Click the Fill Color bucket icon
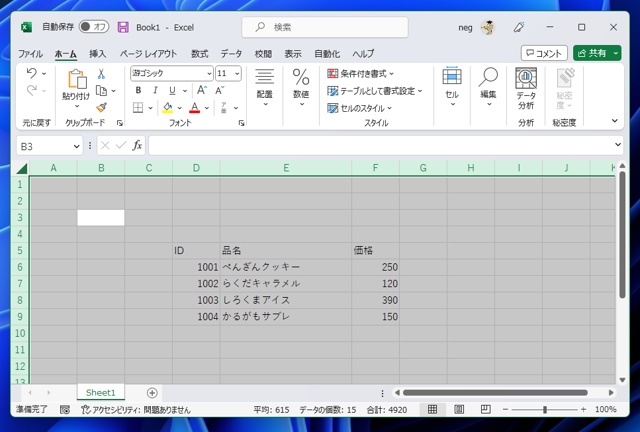Image resolution: width=640 pixels, height=432 pixels. click(x=167, y=108)
